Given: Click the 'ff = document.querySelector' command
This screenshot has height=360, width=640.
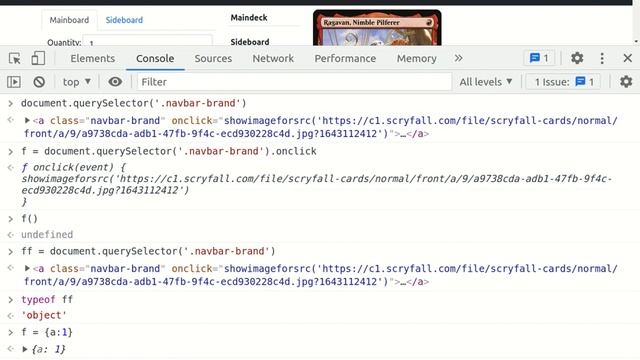Looking at the screenshot, I should (x=148, y=251).
